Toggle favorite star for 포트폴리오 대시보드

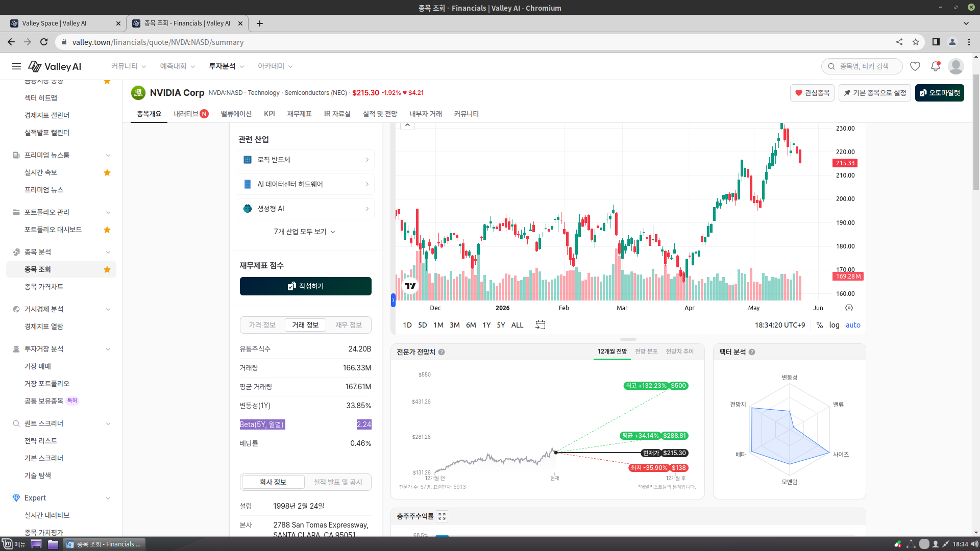107,230
